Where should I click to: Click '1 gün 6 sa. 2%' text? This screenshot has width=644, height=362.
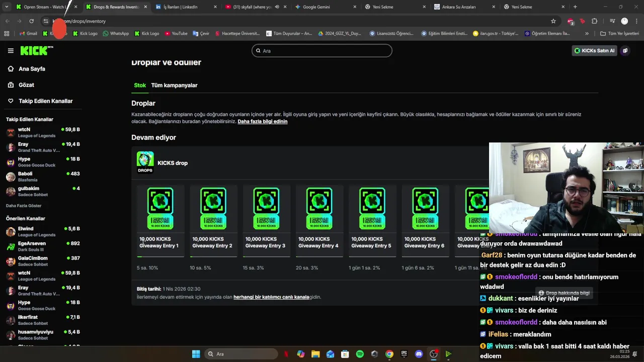(x=418, y=268)
